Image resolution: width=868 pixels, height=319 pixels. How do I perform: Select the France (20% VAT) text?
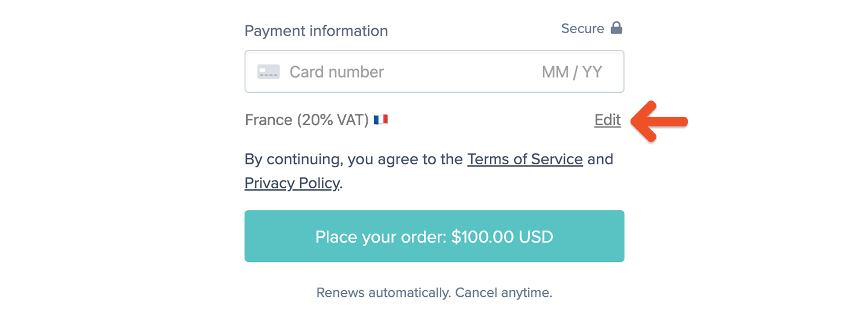[307, 120]
